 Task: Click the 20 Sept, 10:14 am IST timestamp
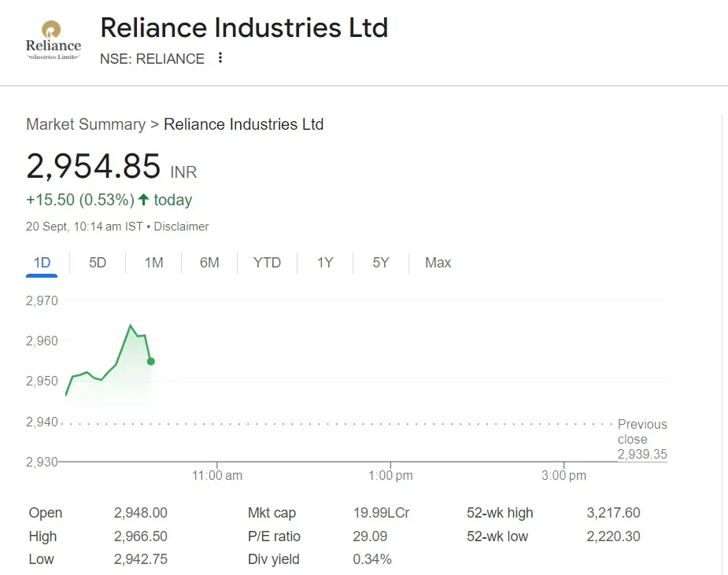[84, 227]
